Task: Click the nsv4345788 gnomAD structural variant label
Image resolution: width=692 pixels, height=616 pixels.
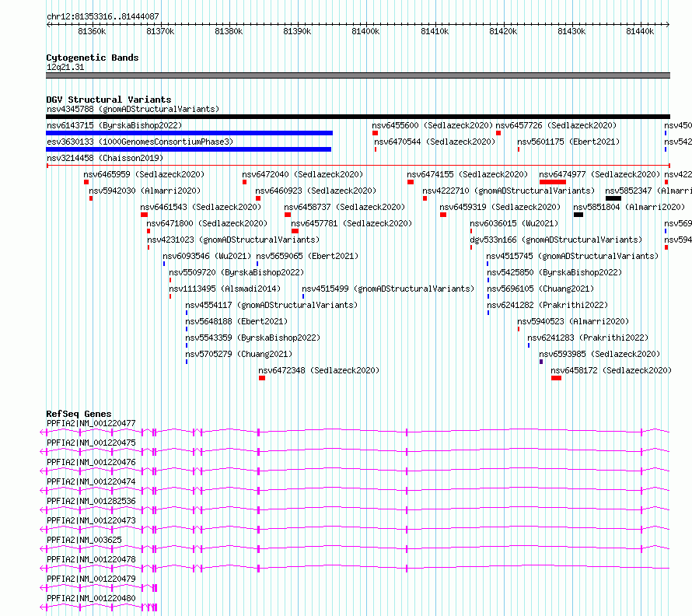Action: click(x=133, y=109)
